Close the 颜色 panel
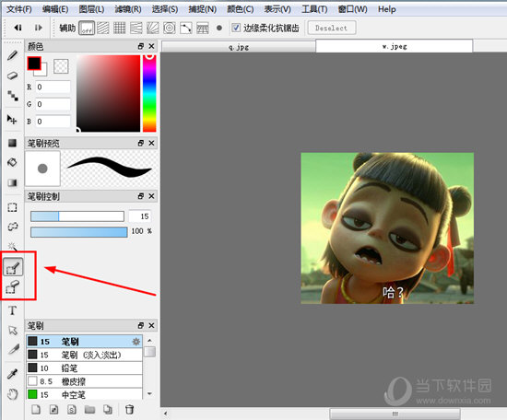 151,46
